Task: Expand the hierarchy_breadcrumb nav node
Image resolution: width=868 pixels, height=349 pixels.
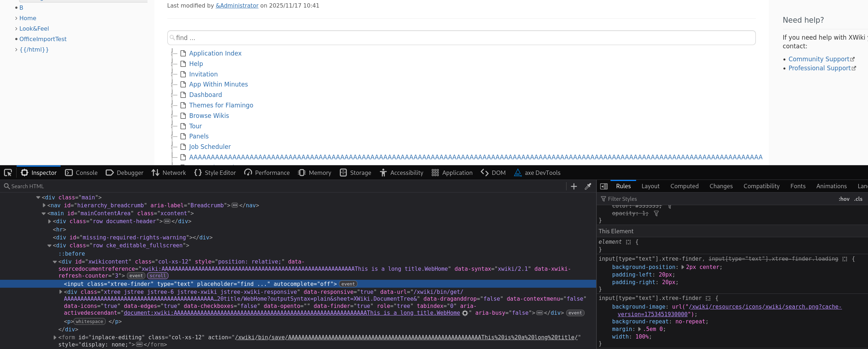Action: tap(44, 206)
